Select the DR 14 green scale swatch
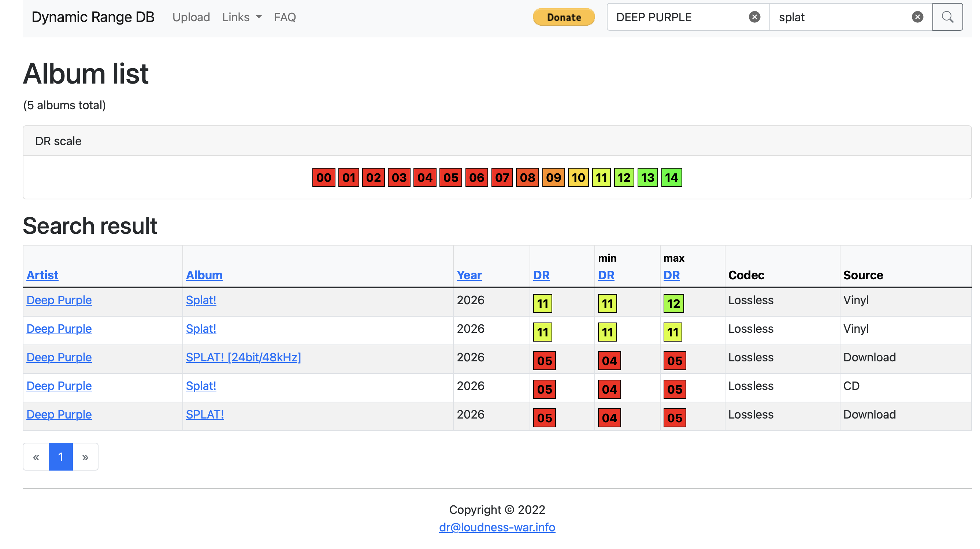 672,177
